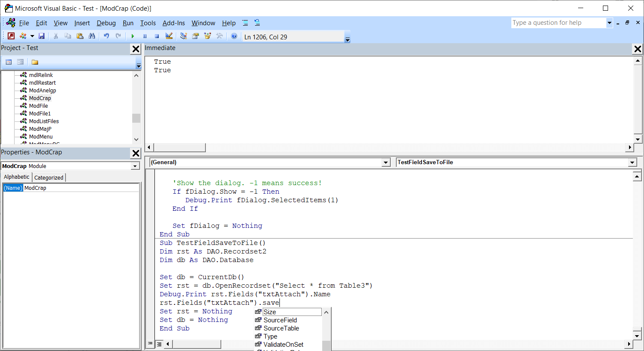Switch to Full Module View toggle button

coord(159,344)
